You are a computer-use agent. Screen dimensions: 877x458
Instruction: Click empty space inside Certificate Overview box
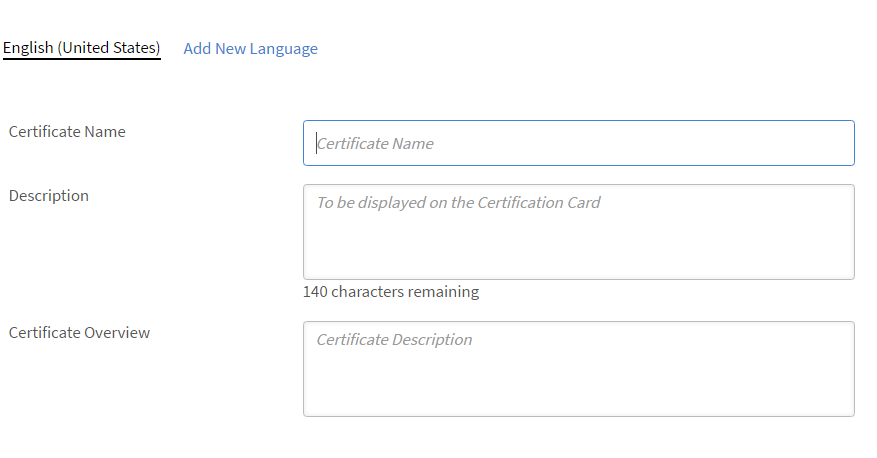click(x=579, y=383)
